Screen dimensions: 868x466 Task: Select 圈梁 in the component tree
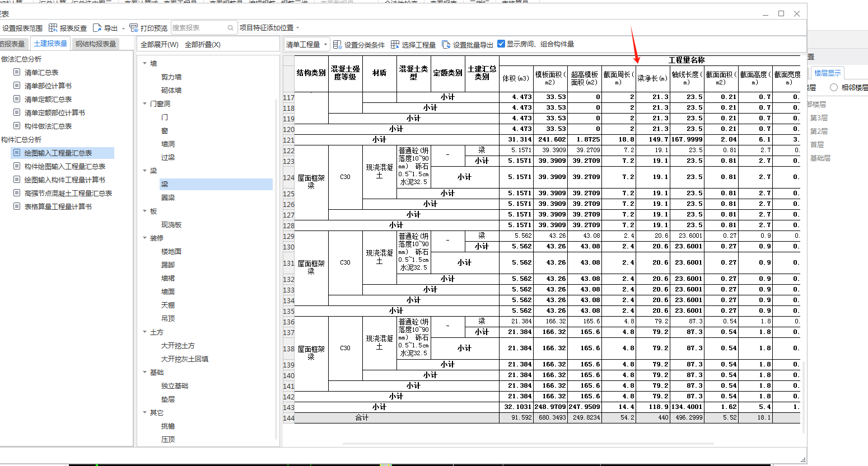click(168, 198)
